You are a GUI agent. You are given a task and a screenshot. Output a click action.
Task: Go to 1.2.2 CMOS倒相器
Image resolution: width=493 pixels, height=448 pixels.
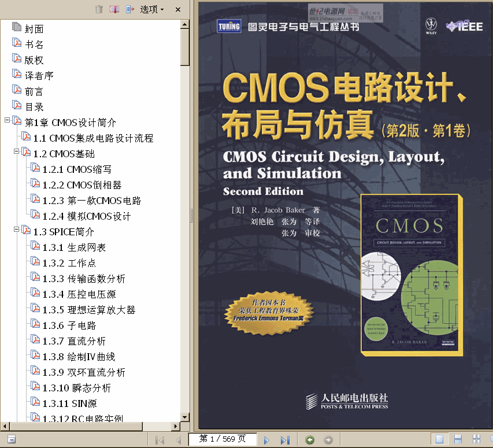pyautogui.click(x=82, y=185)
